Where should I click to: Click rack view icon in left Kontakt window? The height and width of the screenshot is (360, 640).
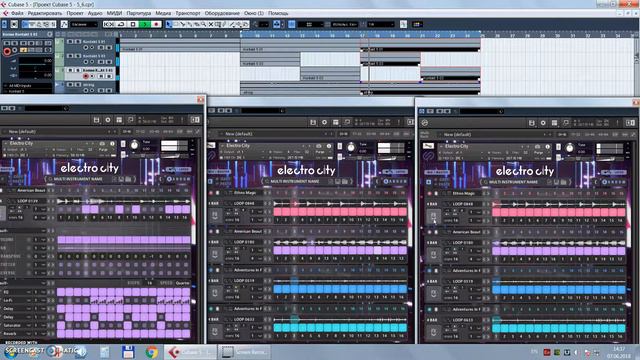coord(119,120)
